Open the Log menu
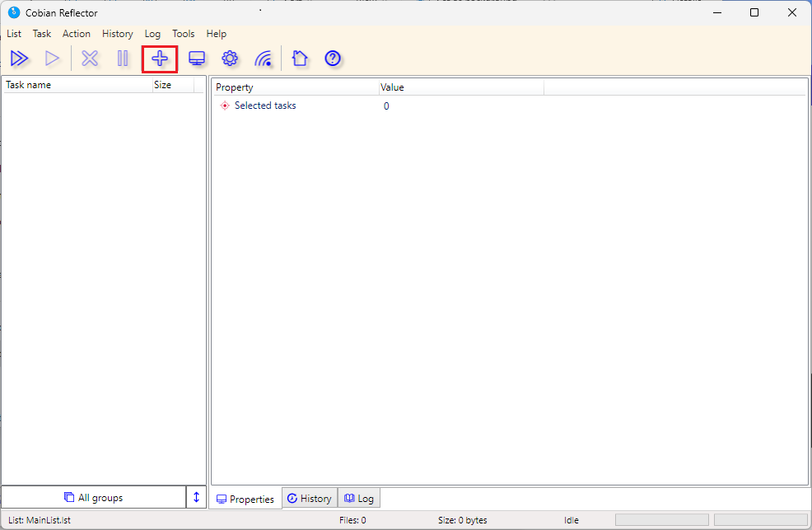Screen dimensions: 812x530 tap(152, 34)
